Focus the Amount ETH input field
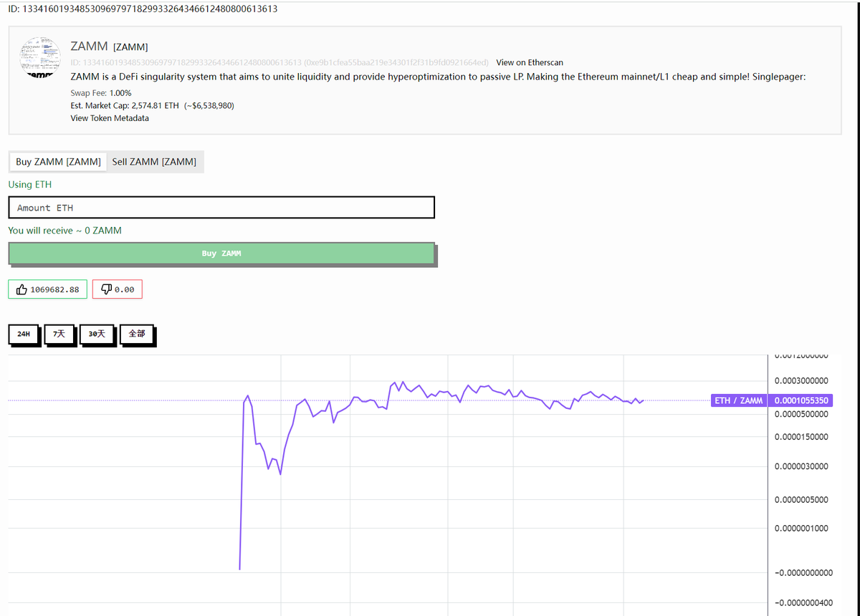The width and height of the screenshot is (860, 616). point(221,208)
